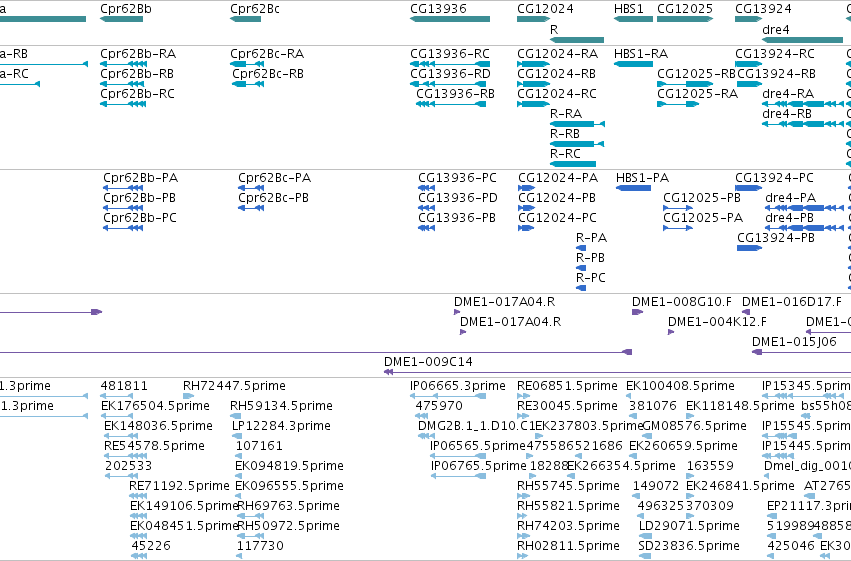
Task: Click transcript label Cpr62Bb-RC
Action: coord(137,94)
